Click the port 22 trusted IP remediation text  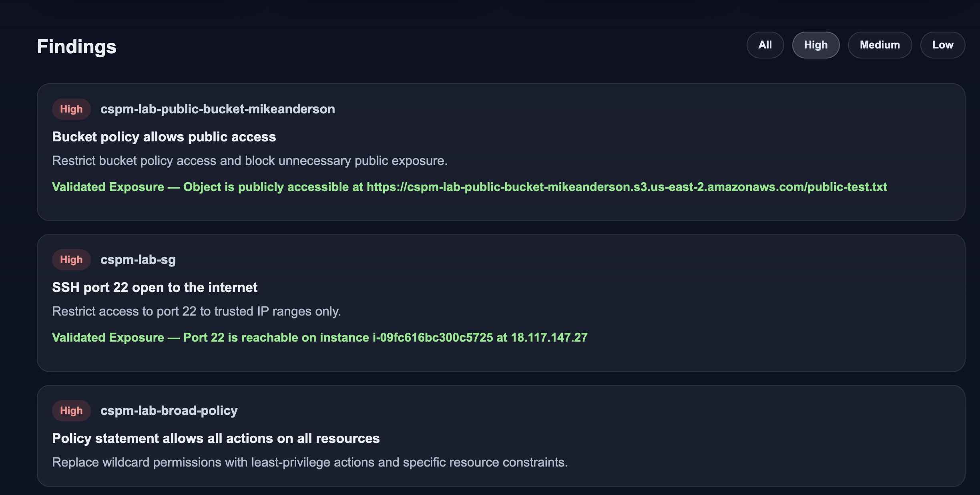point(196,311)
